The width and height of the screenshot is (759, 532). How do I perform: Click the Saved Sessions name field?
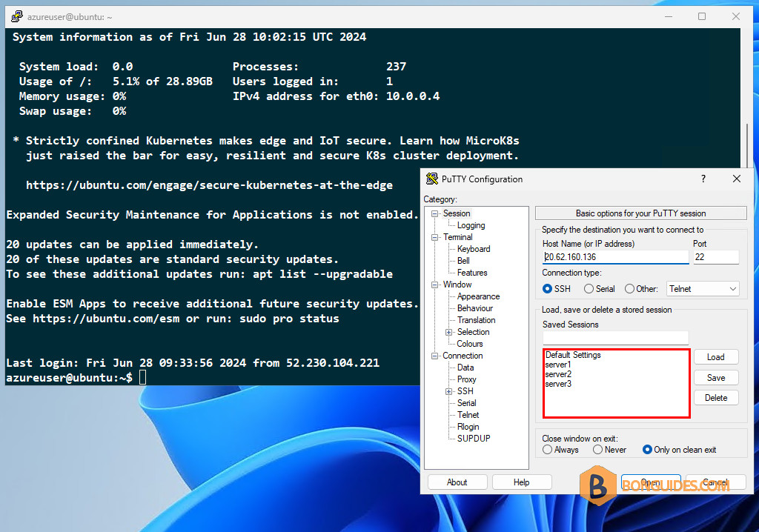click(615, 338)
